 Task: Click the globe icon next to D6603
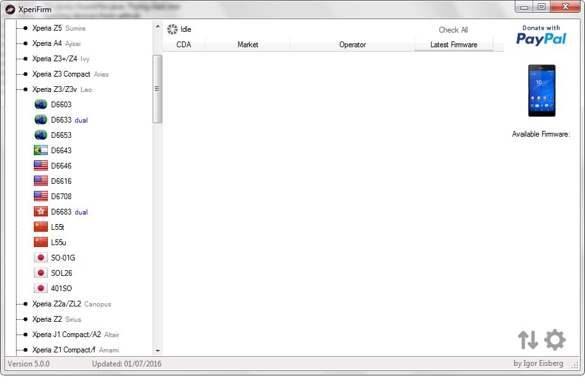[41, 105]
